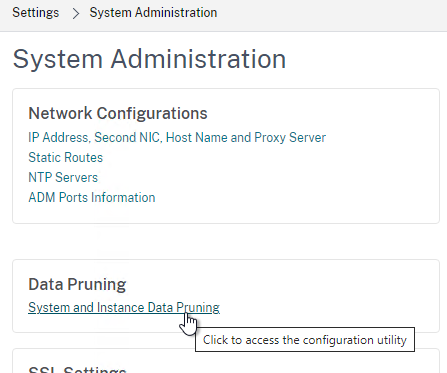Open Static Routes configuration

(x=66, y=157)
